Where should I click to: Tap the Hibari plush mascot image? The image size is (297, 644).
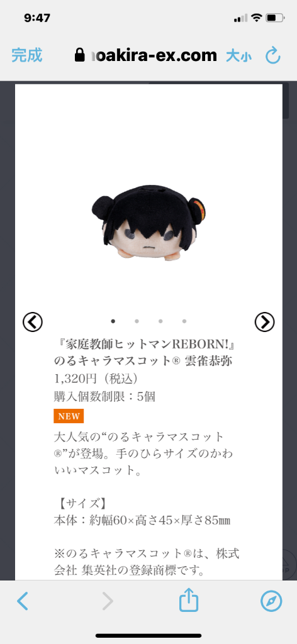coord(148,222)
